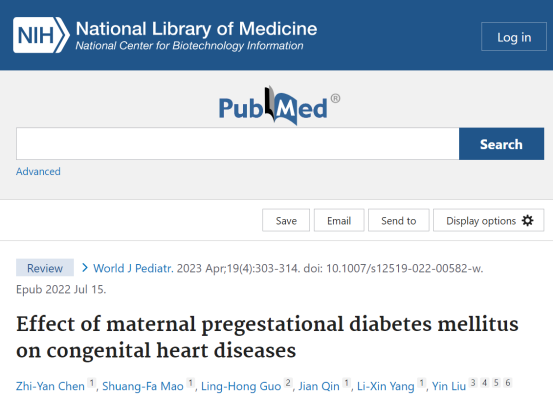Open author Jian Qin's link

click(319, 386)
